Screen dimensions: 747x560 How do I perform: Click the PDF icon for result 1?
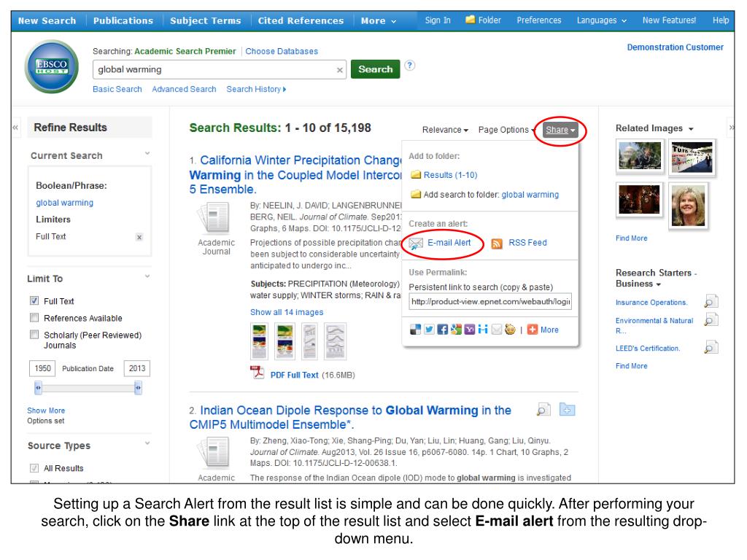tap(258, 373)
